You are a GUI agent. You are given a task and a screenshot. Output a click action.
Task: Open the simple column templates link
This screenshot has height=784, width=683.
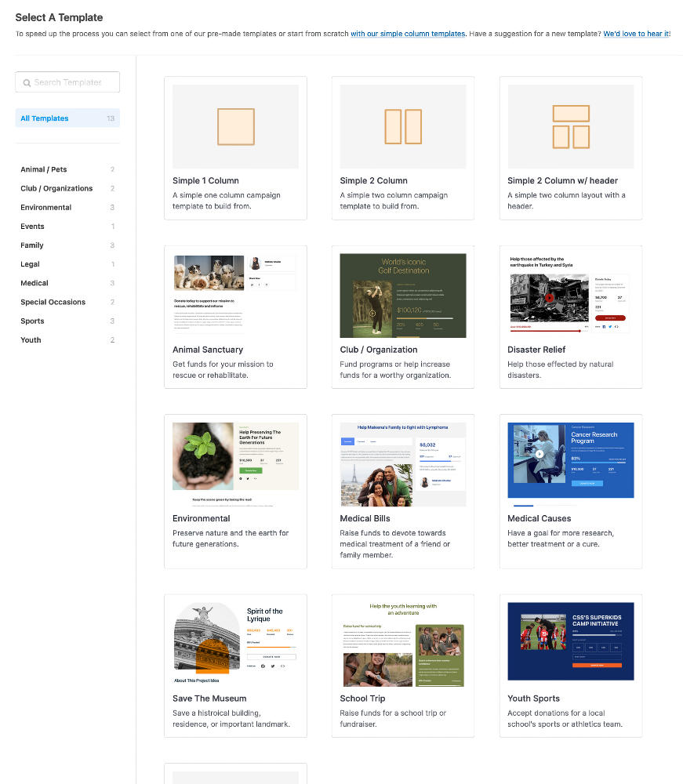point(408,34)
